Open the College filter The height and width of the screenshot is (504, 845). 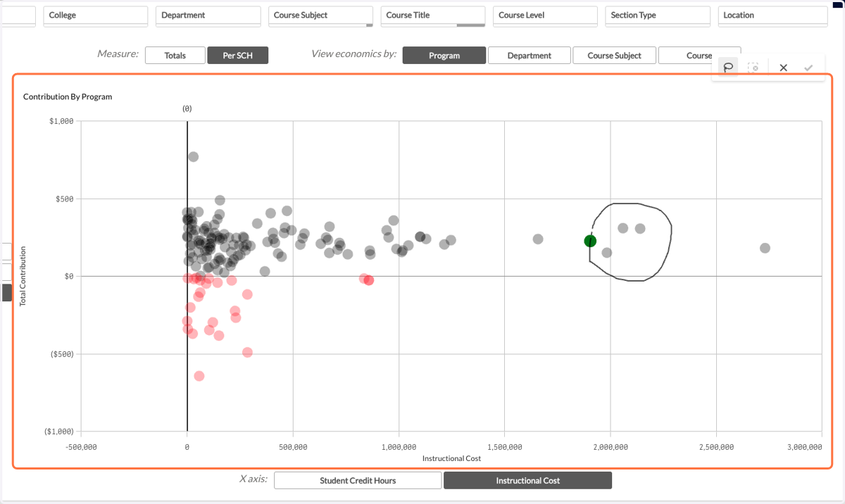[96, 15]
